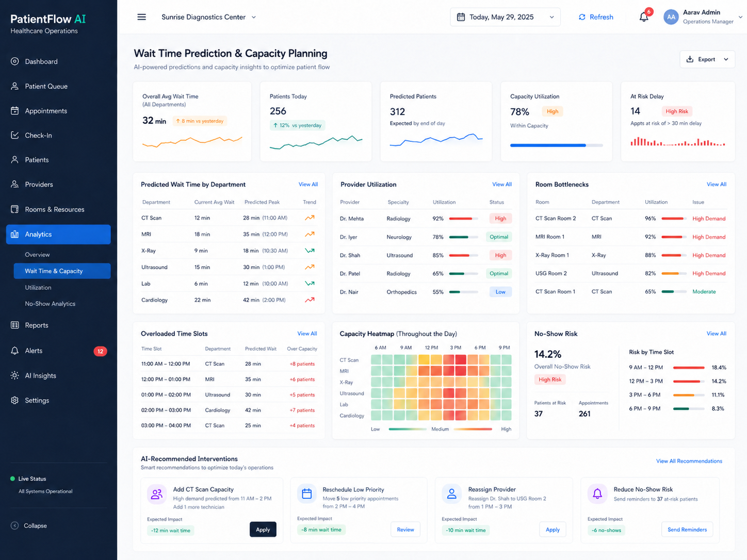Image resolution: width=747 pixels, height=560 pixels.
Task: Click the AA user avatar
Action: 671,17
